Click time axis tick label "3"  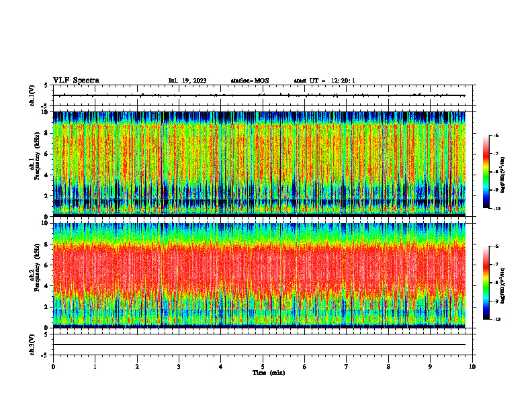click(x=179, y=367)
